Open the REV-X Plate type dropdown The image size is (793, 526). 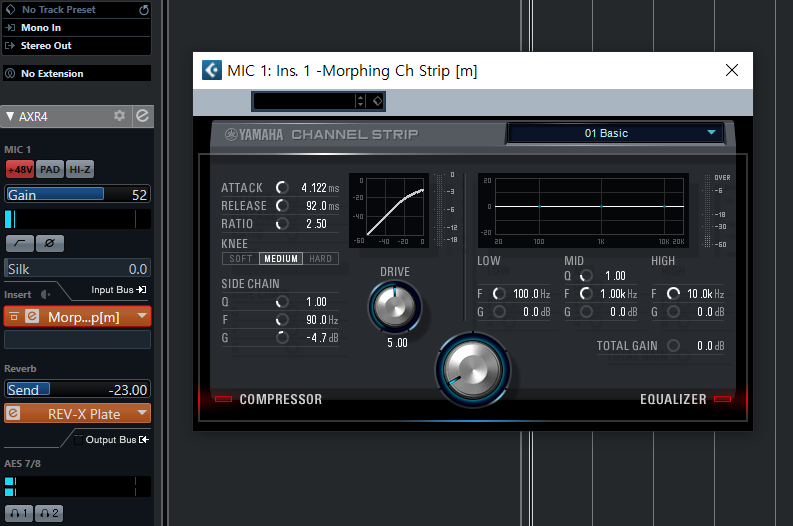(143, 413)
